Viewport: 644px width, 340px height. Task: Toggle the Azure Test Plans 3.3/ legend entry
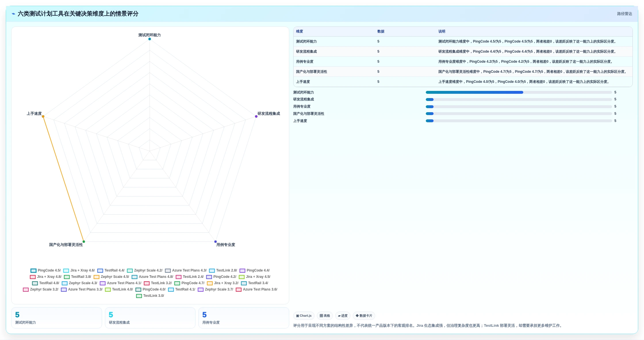(x=82, y=289)
